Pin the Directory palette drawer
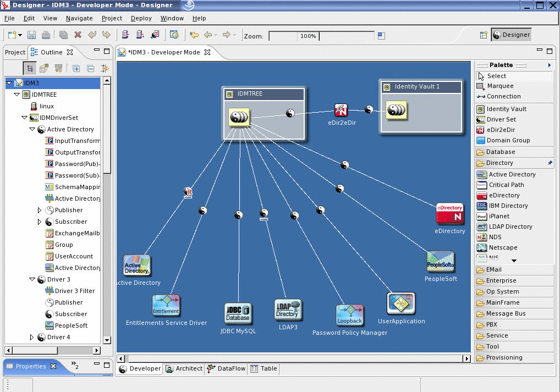The image size is (560, 392). click(x=550, y=163)
